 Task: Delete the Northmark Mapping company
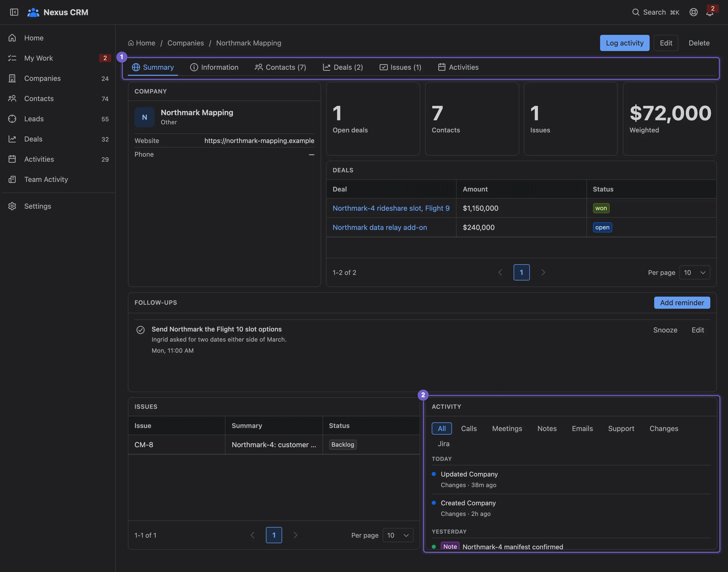click(699, 43)
